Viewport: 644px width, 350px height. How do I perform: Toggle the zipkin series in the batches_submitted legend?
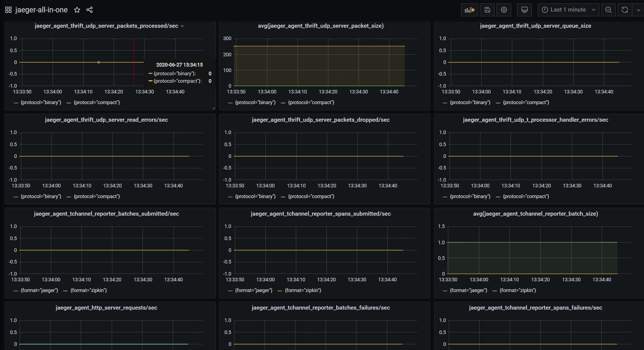(89, 290)
